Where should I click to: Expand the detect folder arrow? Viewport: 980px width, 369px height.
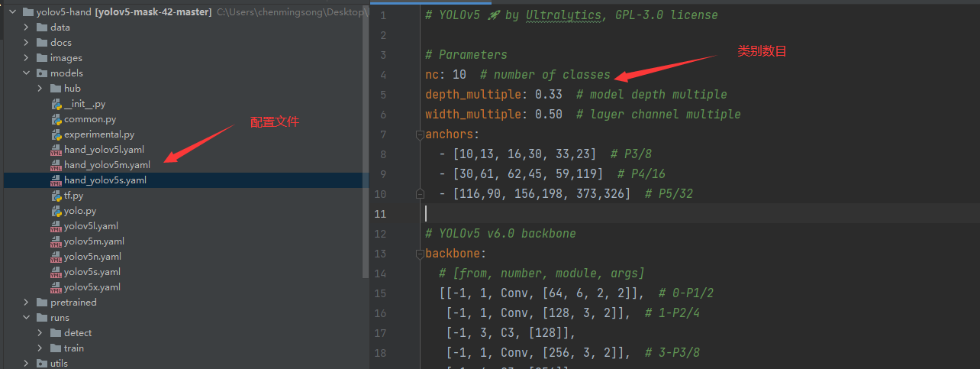(x=40, y=333)
